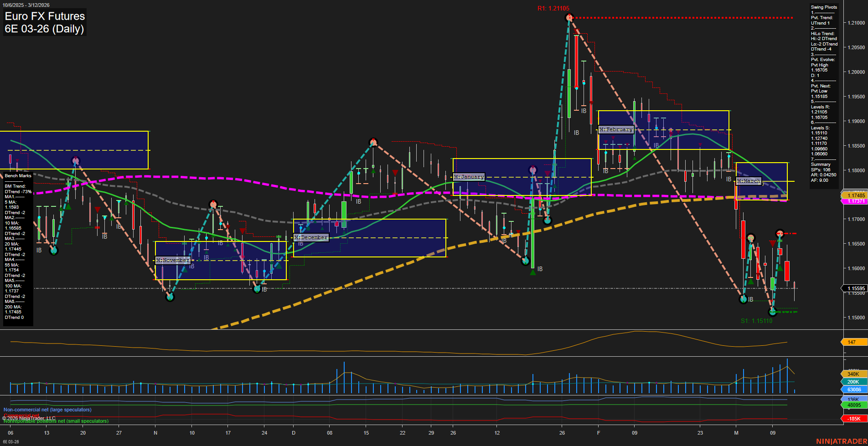Click the 1.12740 support level
The width and height of the screenshot is (868, 446).
tap(819, 138)
